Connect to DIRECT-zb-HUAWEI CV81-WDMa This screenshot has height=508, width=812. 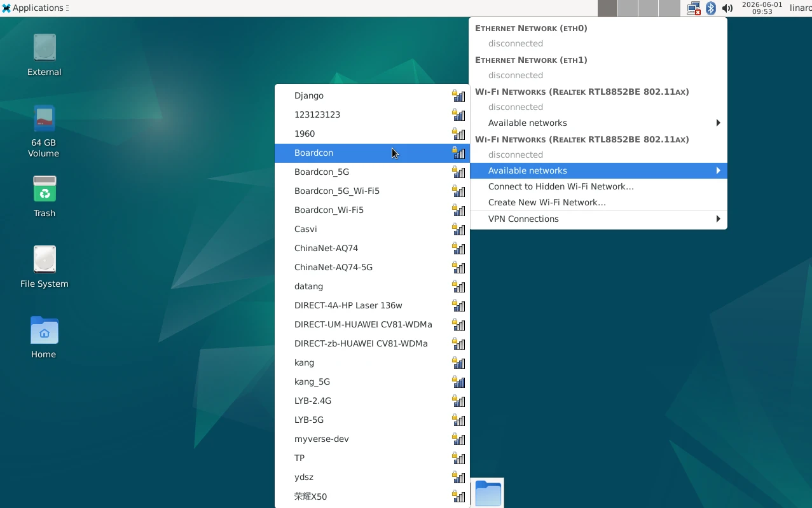point(372,343)
